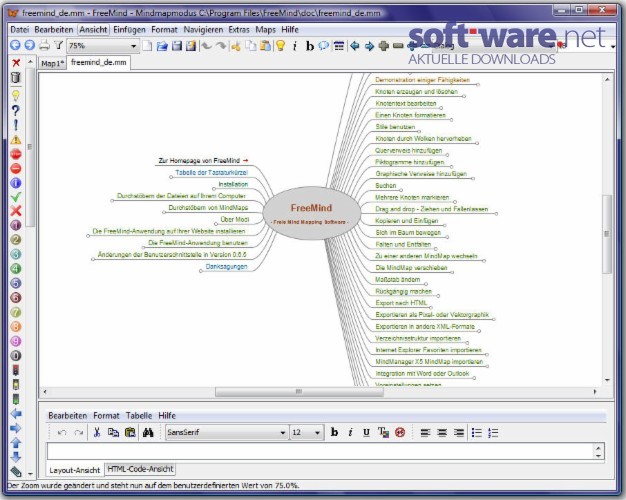Viewport: 626px width, 500px height.
Task: Open the Datei menu
Action: coord(20,30)
